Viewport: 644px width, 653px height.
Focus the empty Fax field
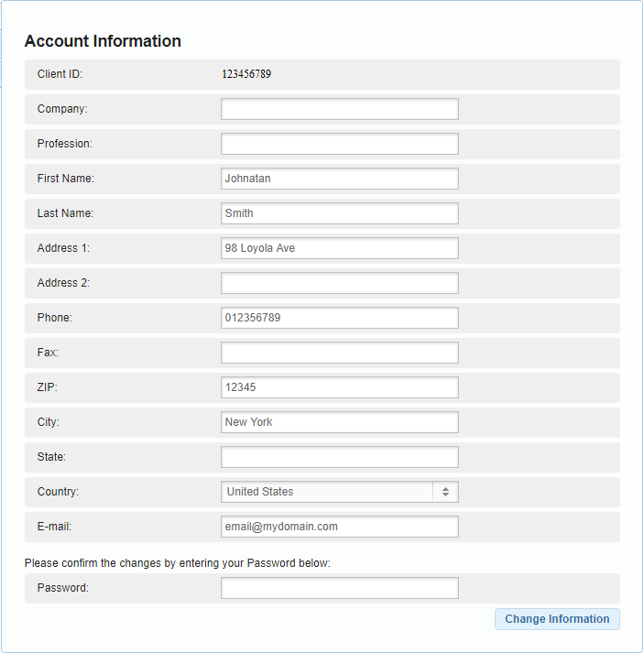tap(339, 353)
